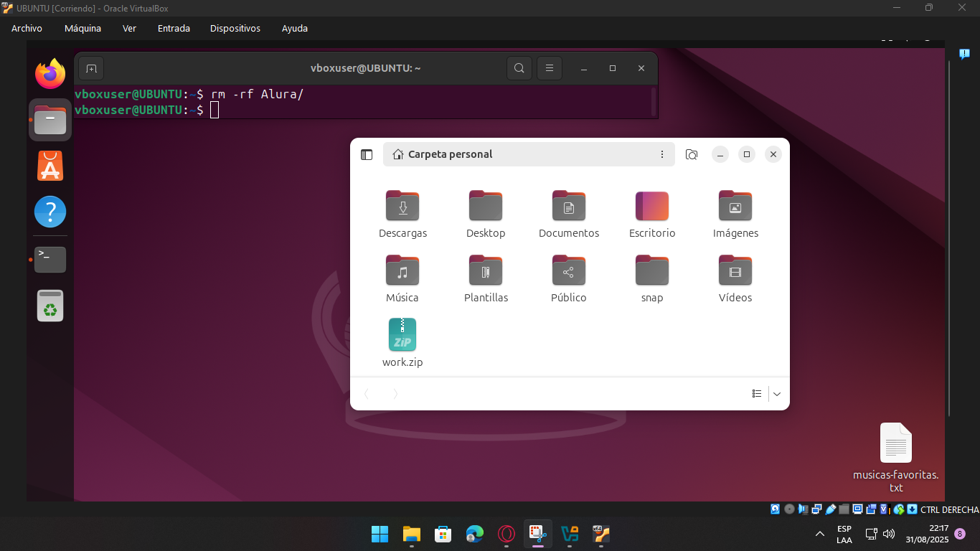Open the Público folder

(569, 279)
